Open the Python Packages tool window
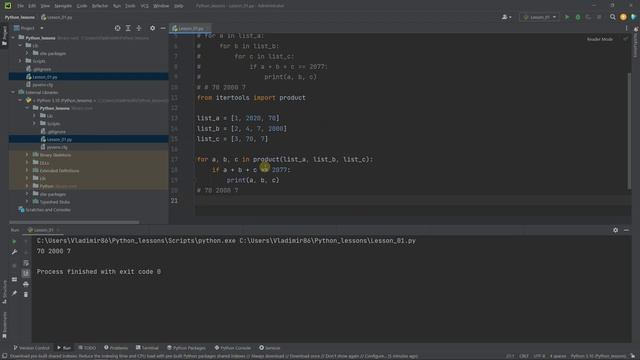Viewport: 640px width, 360px height. pos(186,348)
